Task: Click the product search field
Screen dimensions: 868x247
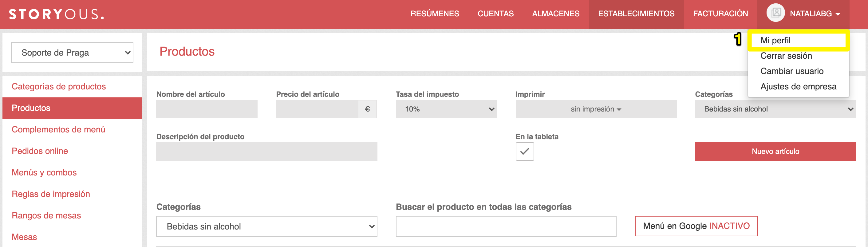Action: 506,226
